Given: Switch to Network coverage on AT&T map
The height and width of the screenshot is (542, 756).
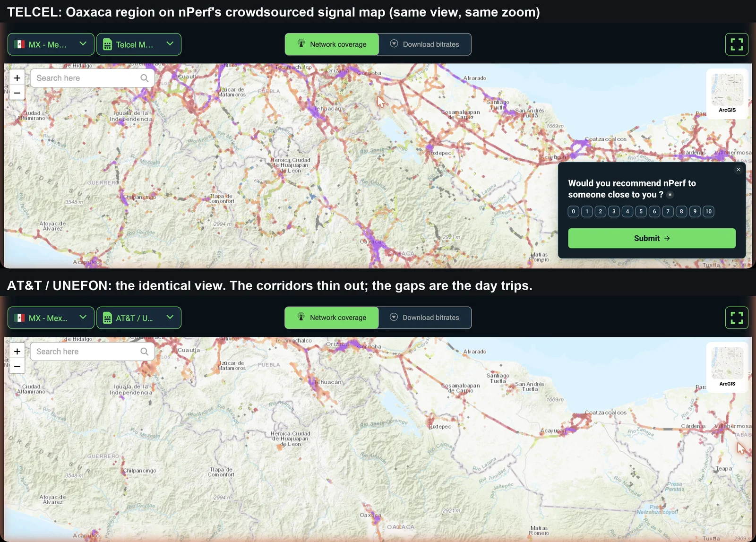Looking at the screenshot, I should coord(332,318).
